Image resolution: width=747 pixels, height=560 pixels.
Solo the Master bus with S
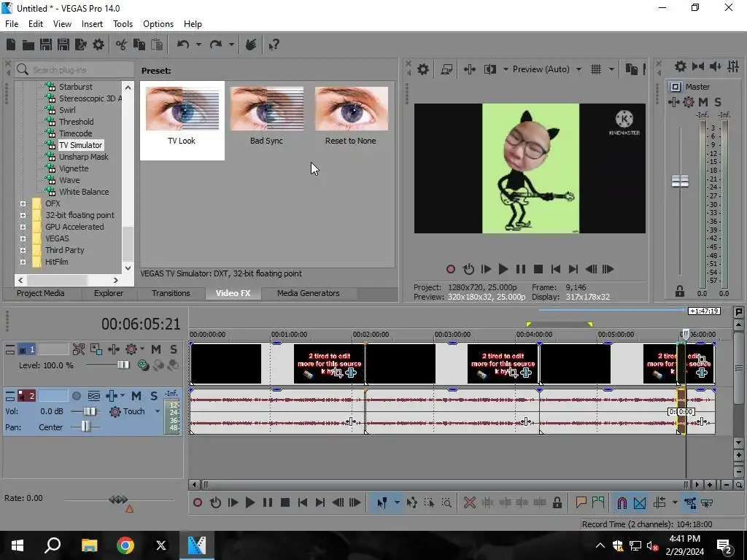tap(718, 102)
